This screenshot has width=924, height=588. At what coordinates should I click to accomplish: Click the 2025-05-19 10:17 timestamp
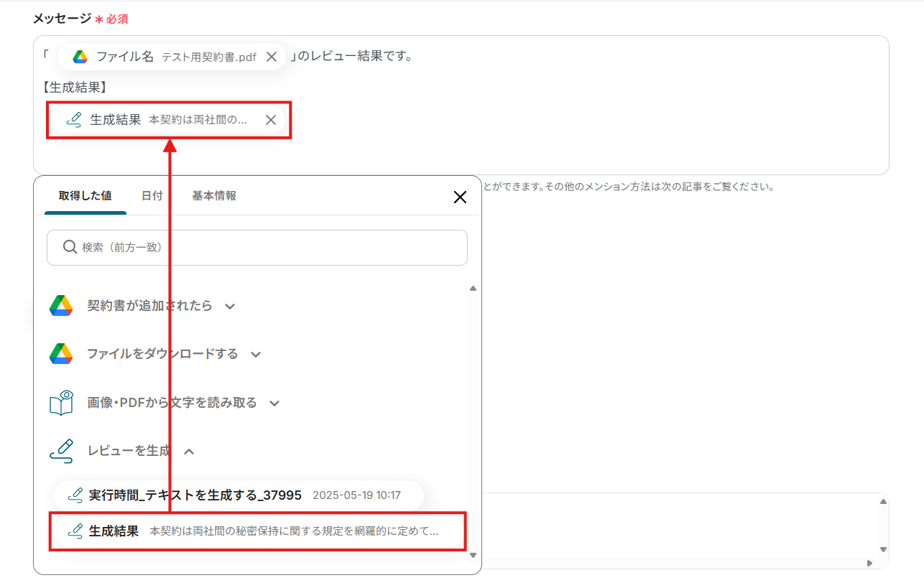click(357, 495)
